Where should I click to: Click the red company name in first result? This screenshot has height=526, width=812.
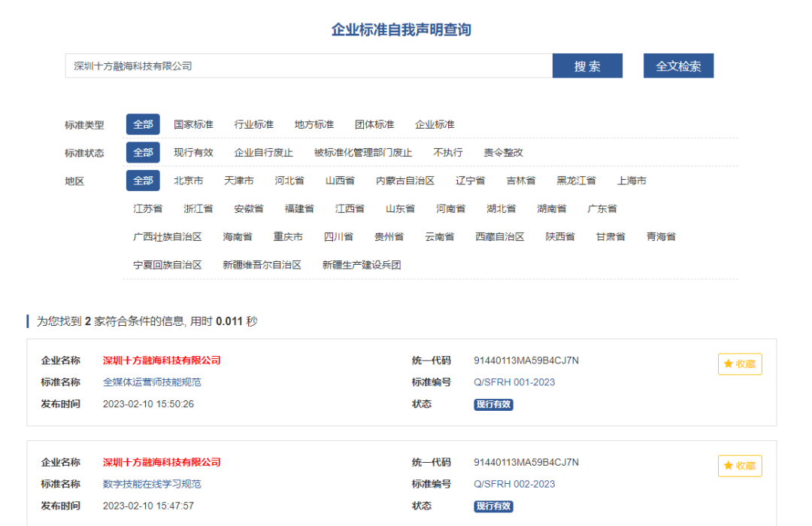[162, 360]
